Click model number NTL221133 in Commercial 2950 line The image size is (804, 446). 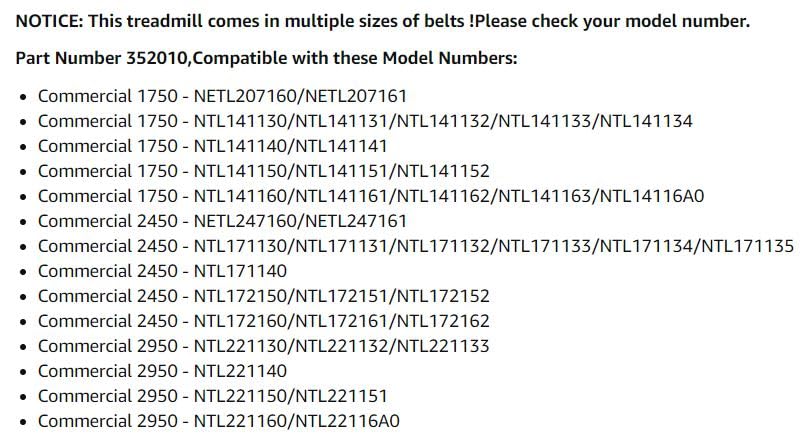coord(444,346)
